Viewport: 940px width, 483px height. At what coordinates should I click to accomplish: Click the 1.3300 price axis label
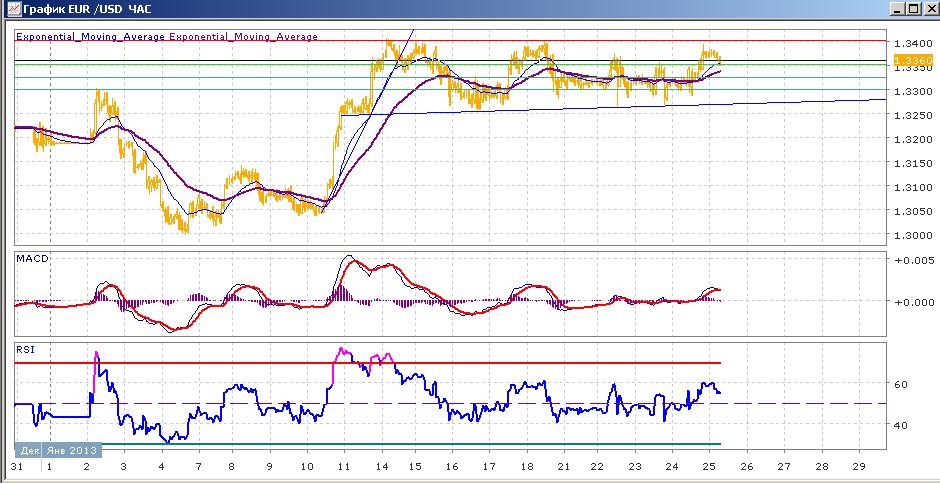point(913,92)
